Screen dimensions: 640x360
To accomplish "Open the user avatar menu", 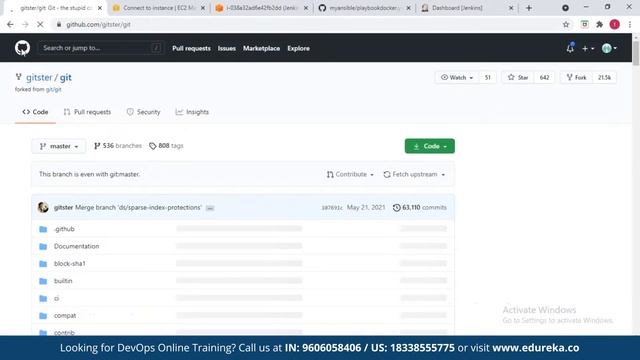I will pyautogui.click(x=609, y=49).
